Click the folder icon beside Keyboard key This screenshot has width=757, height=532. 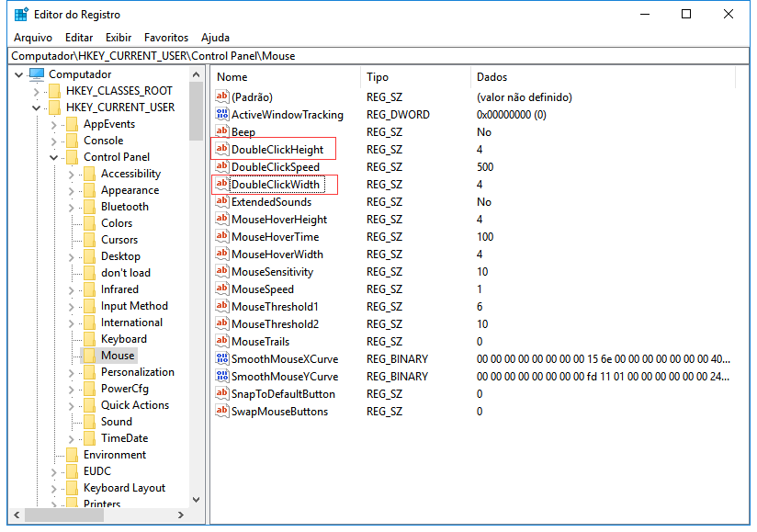[89, 339]
